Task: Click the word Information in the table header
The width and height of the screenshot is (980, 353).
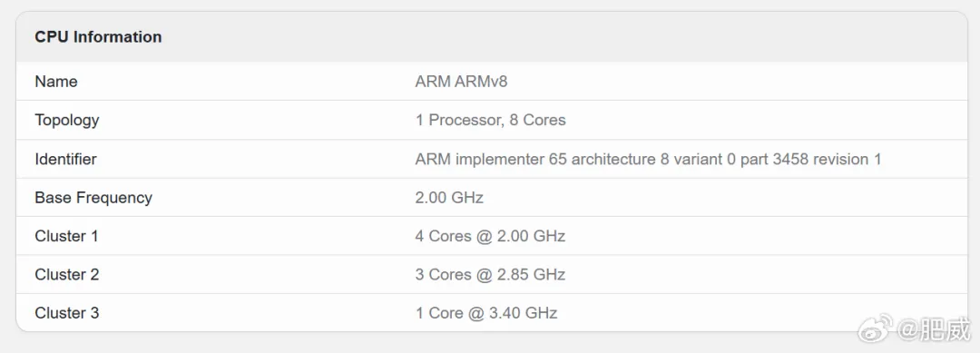Action: coord(117,37)
